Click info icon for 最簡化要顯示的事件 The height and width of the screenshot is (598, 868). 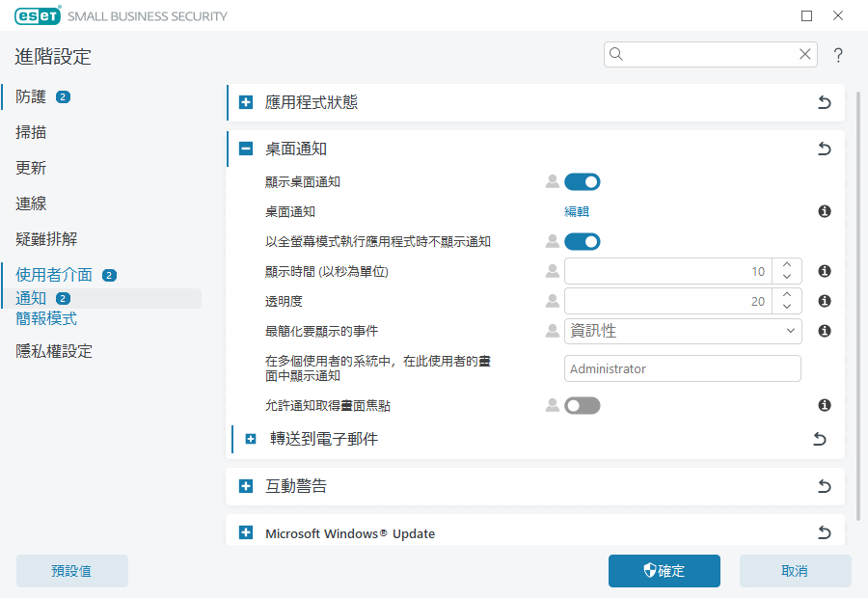point(825,331)
